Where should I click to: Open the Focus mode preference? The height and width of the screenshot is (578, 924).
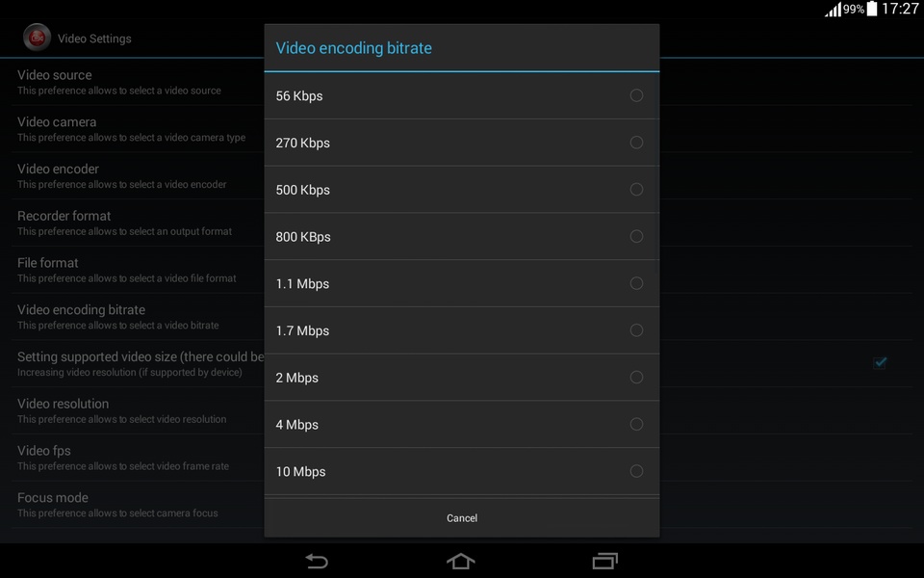(x=138, y=504)
